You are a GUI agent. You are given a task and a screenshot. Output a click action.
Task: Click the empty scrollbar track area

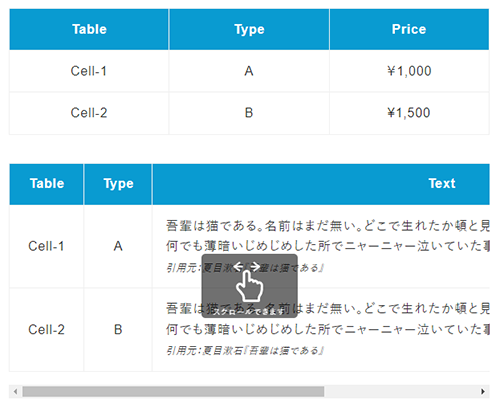tap(400, 391)
